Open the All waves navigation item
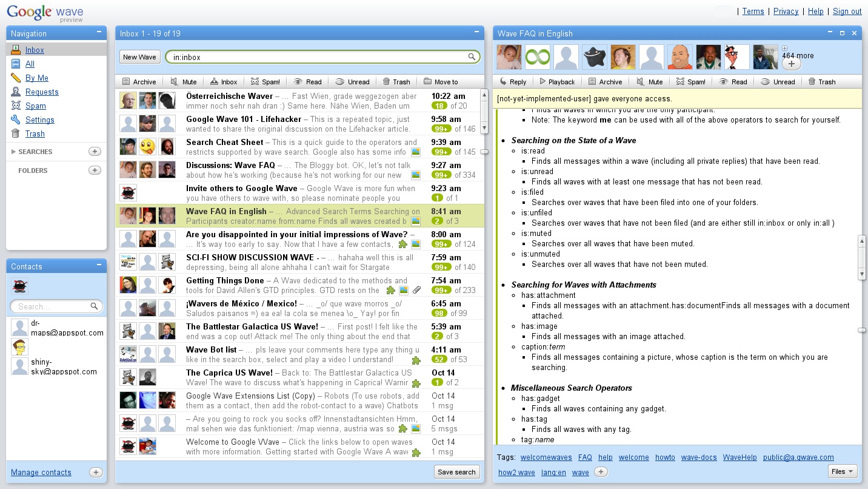 coord(30,64)
